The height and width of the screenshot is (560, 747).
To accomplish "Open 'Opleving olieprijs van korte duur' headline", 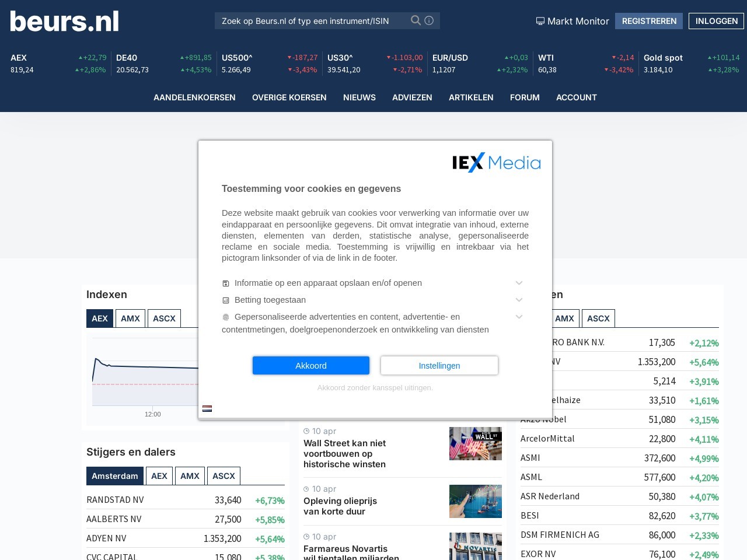I will [340, 506].
